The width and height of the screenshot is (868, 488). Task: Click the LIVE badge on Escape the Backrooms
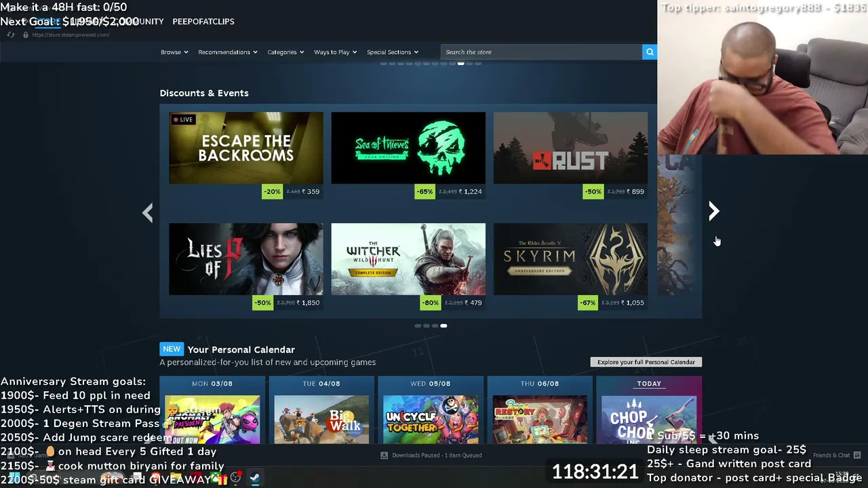click(x=183, y=120)
